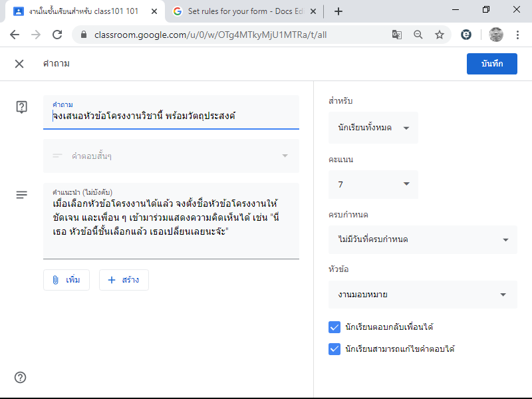This screenshot has height=399, width=532.
Task: Switch to Set rules for your form tab
Action: tap(244, 11)
